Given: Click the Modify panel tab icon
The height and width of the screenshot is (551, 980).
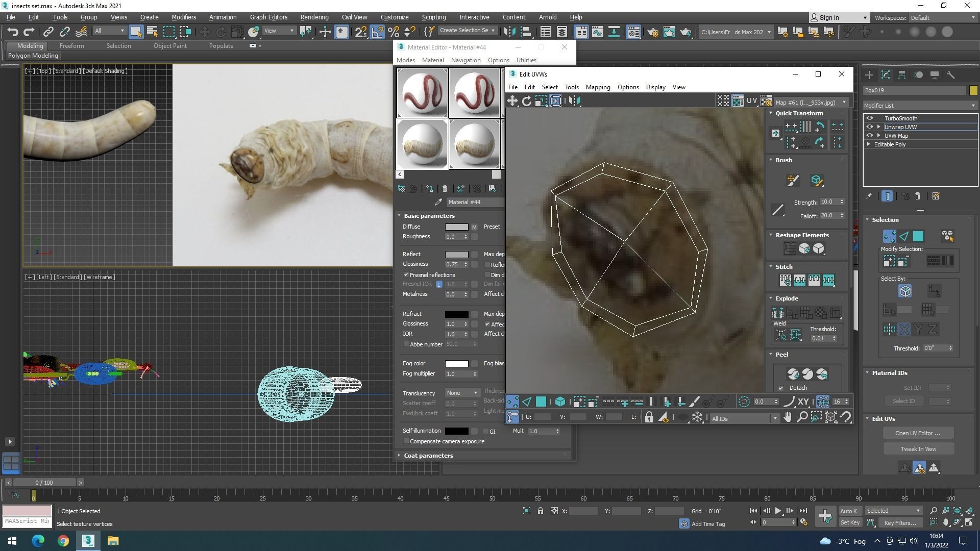Looking at the screenshot, I should pyautogui.click(x=886, y=75).
